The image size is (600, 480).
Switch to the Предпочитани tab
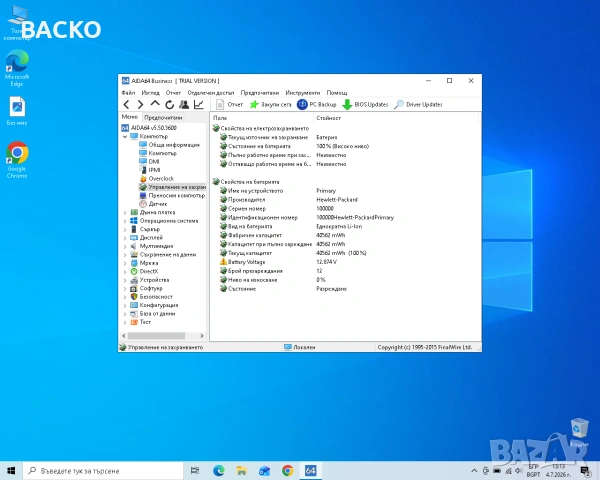pyautogui.click(x=163, y=118)
